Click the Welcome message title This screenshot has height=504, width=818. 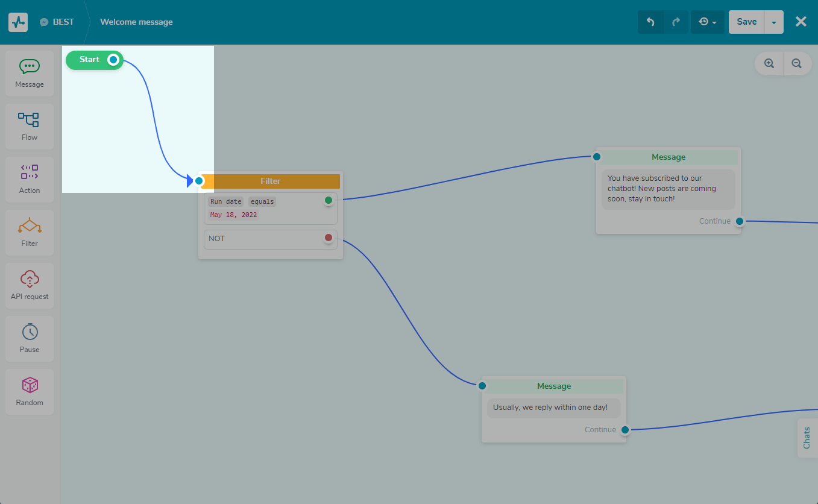(136, 22)
